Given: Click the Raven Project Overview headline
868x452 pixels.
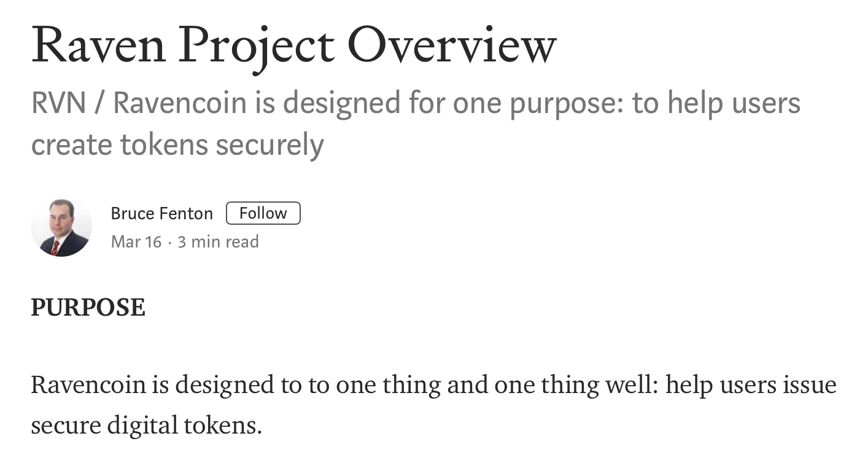Looking at the screenshot, I should [294, 47].
